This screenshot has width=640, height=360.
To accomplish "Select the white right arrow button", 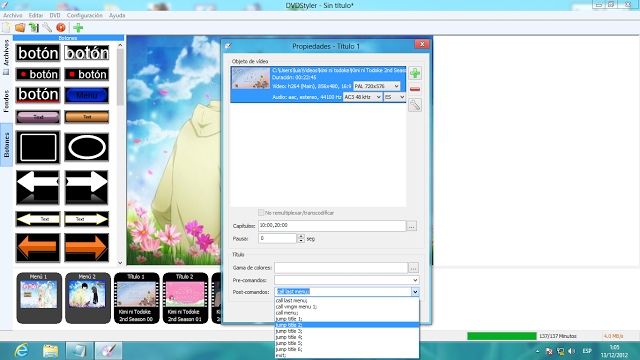I will [87, 187].
